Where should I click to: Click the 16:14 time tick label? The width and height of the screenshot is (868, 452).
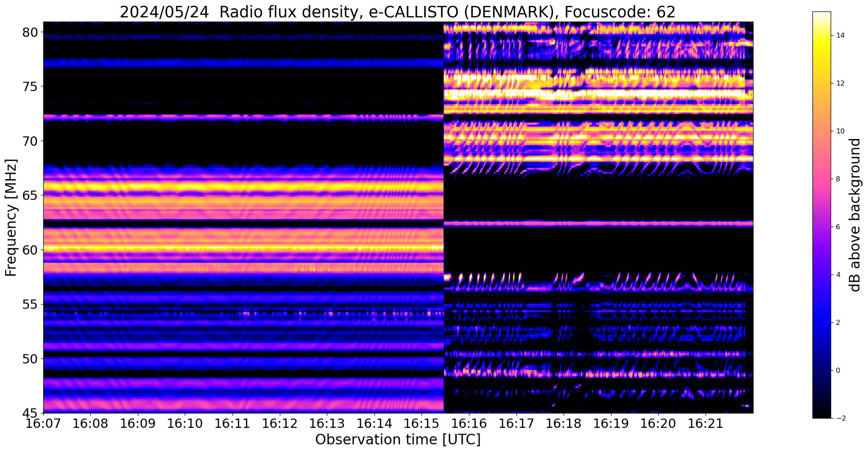(x=374, y=423)
